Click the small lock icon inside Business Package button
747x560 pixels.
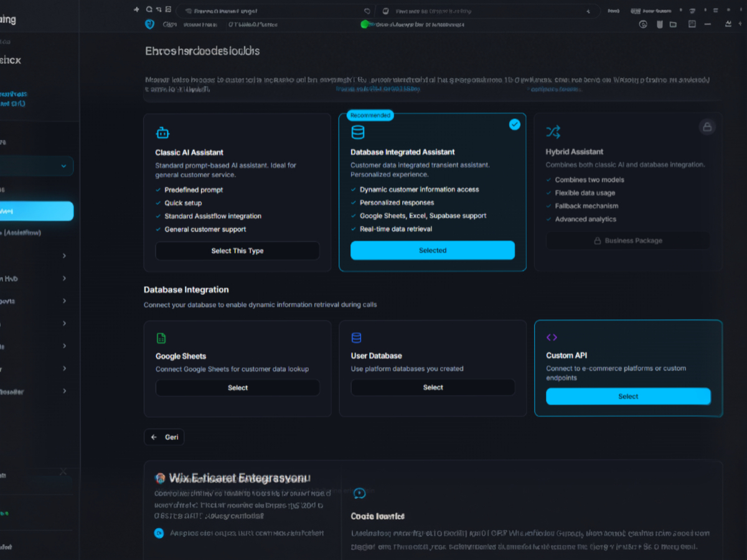[598, 241]
